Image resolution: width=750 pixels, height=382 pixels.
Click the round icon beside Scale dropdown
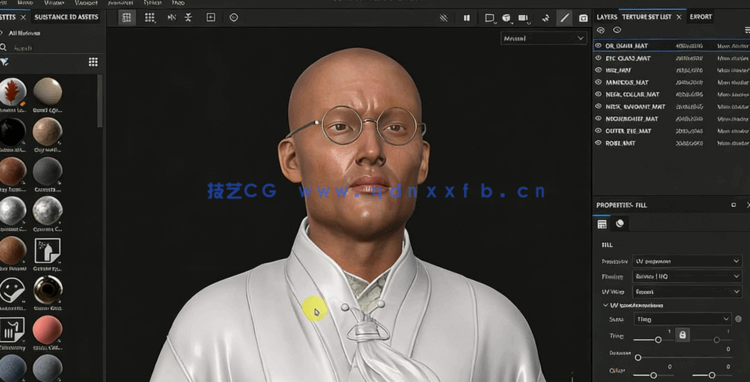(x=739, y=319)
